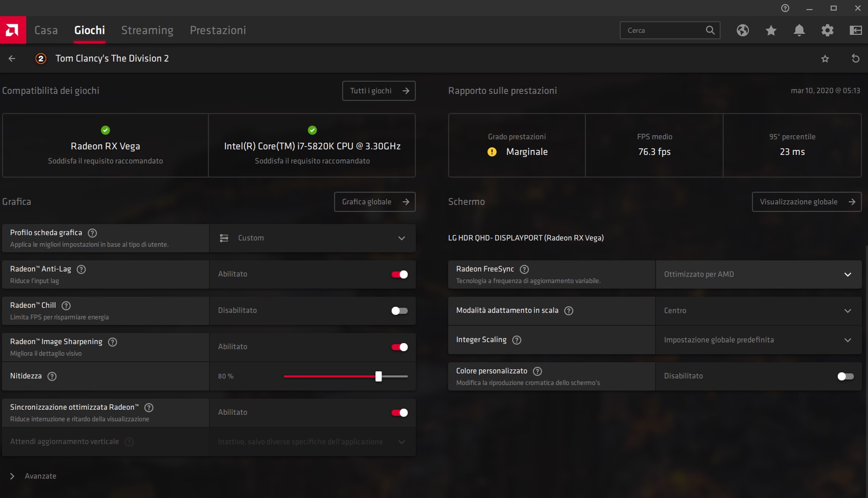
Task: Open the web browser globe icon
Action: tap(742, 30)
